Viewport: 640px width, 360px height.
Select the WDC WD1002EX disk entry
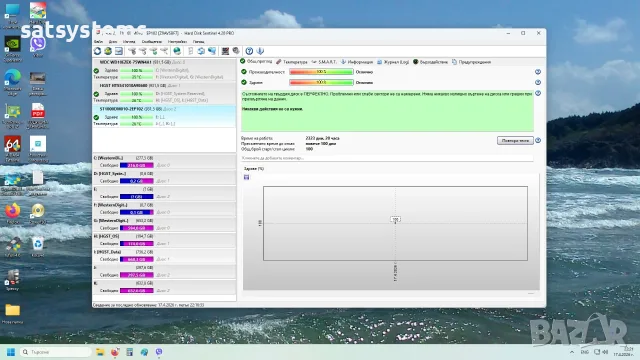pos(164,69)
